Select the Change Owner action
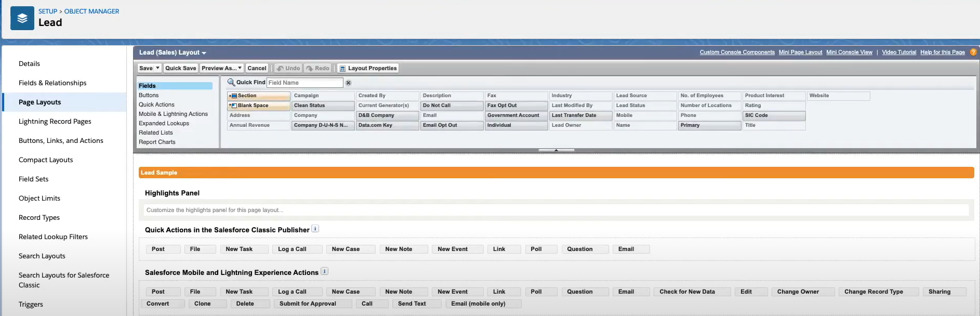The width and height of the screenshot is (980, 316). (803, 292)
